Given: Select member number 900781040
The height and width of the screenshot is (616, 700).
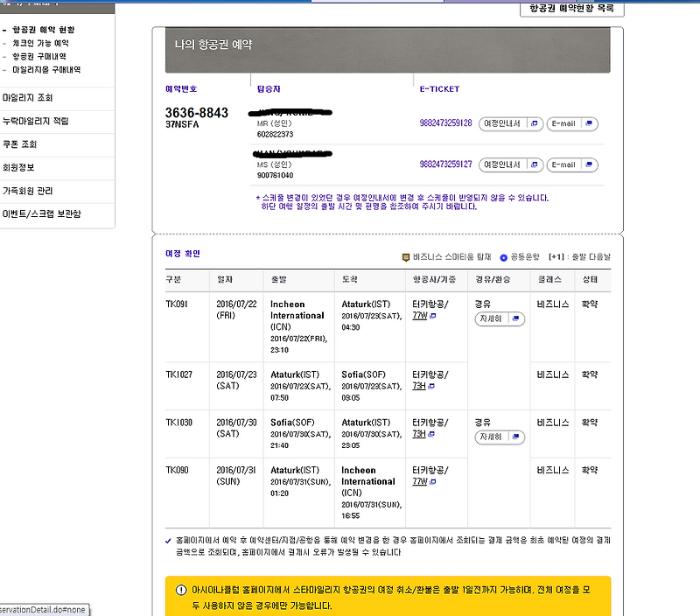Looking at the screenshot, I should (x=275, y=175).
